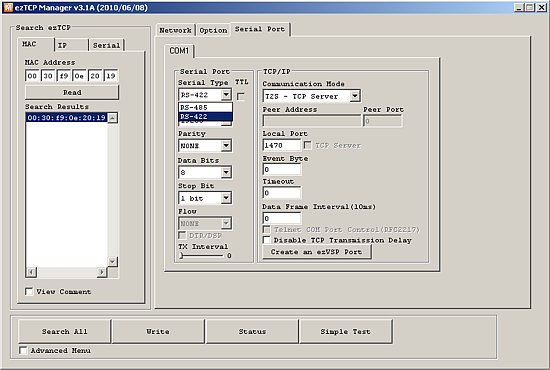Check Disable TCP Transmission Delay
Viewport: 550px width, 370px height.
[267, 240]
